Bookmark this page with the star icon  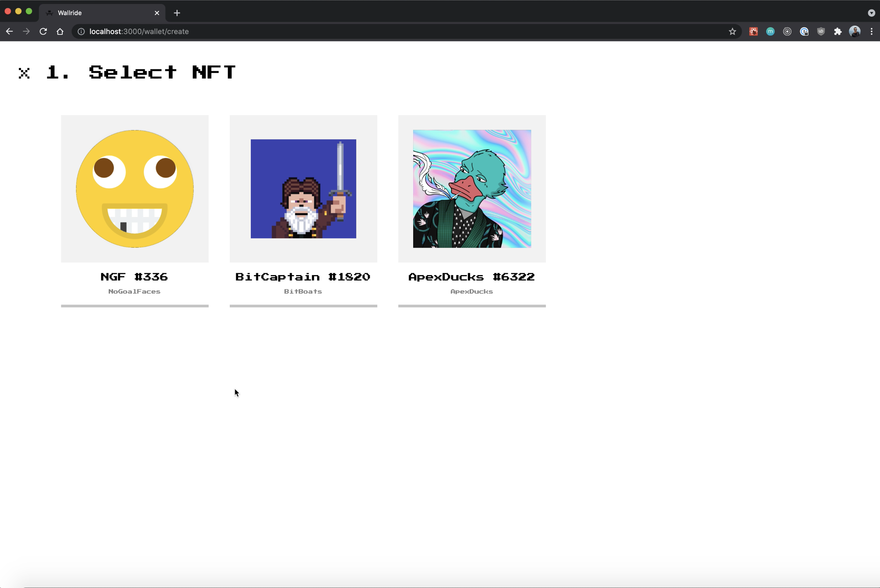(x=732, y=32)
